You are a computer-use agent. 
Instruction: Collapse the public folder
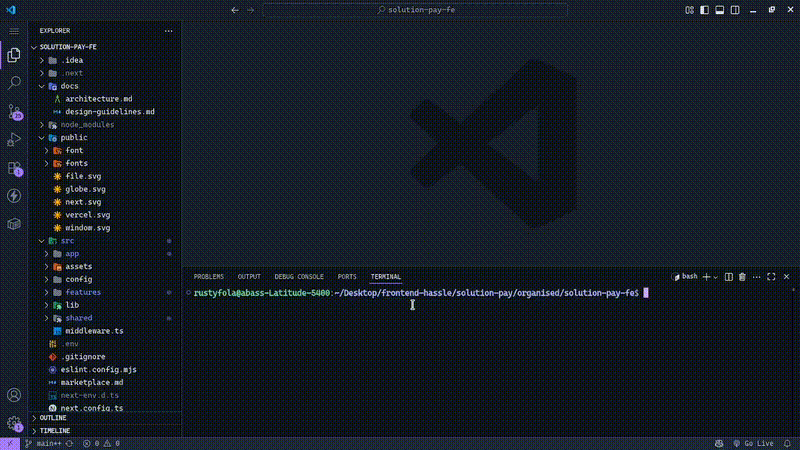(105, 137)
